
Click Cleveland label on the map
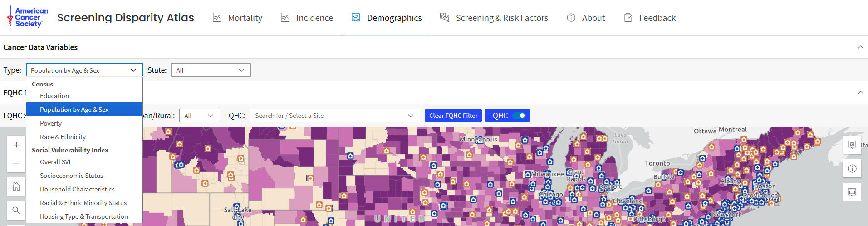(628, 201)
